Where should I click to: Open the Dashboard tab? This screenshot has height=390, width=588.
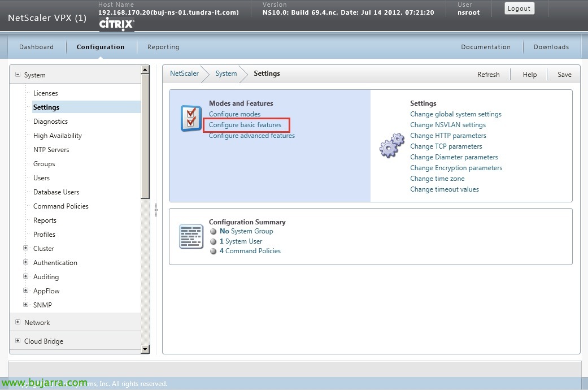[x=36, y=47]
